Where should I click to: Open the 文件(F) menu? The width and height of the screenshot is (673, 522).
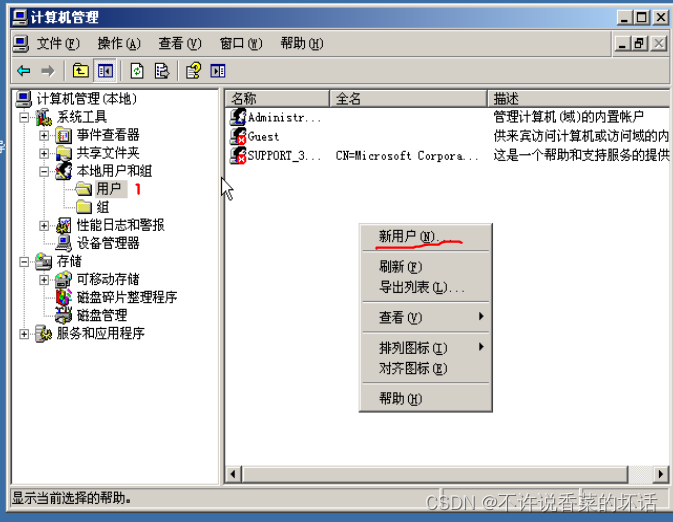pyautogui.click(x=58, y=43)
